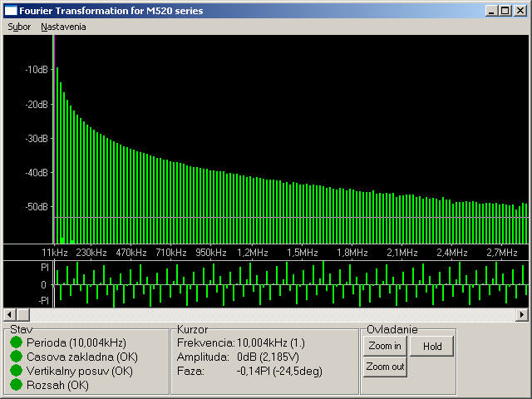Maximize the Fourier Transformation window
The height and width of the screenshot is (399, 532).
[x=505, y=11]
